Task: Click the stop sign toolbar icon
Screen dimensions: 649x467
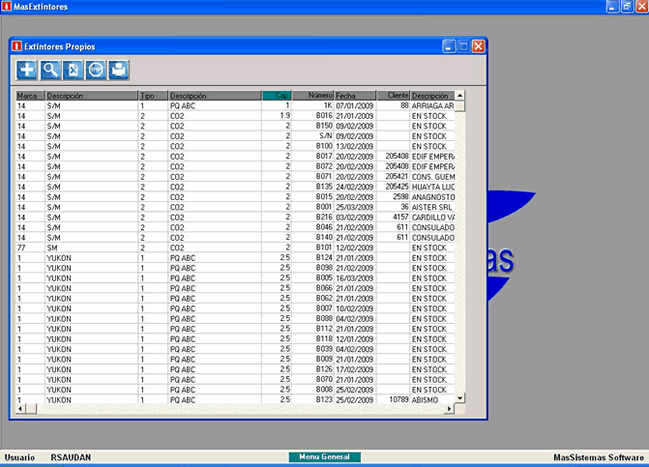Action: coord(96,70)
